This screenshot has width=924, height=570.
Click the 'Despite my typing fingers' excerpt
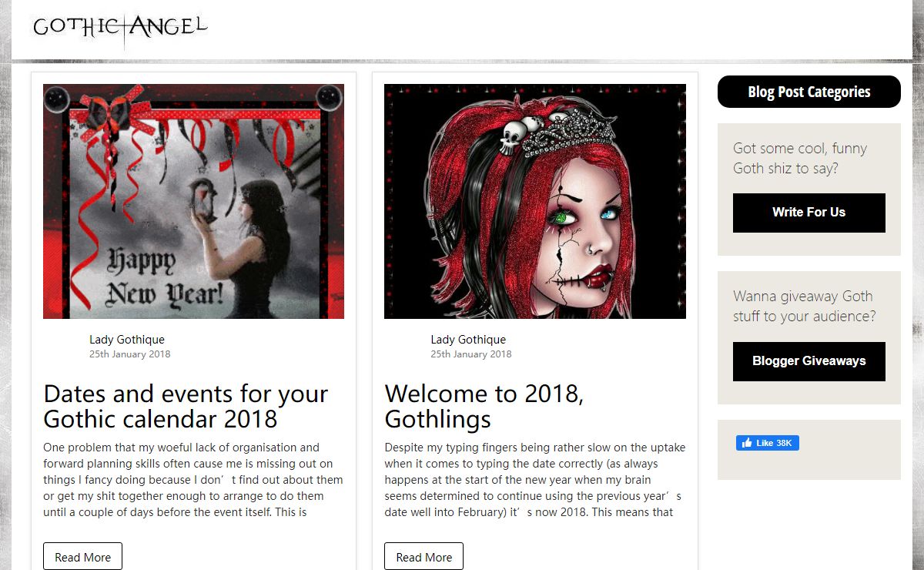pos(535,480)
